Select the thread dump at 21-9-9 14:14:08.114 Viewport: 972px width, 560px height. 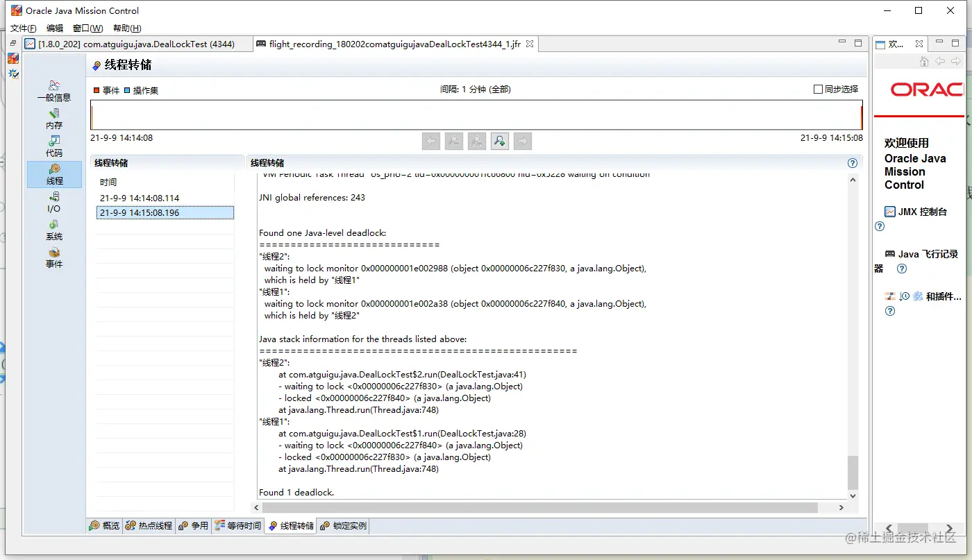click(165, 198)
